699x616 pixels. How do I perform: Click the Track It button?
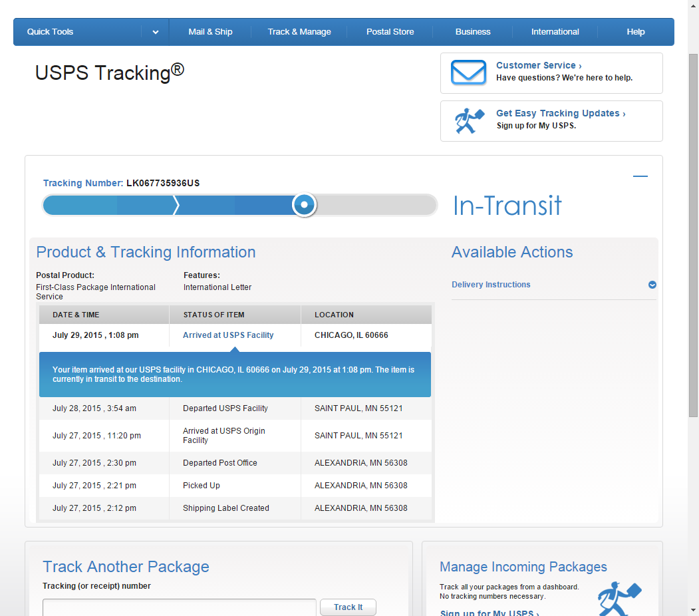(348, 607)
